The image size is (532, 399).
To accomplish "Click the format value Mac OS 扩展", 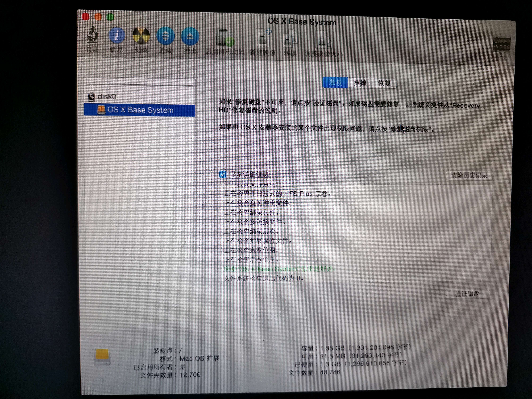I will click(x=199, y=358).
